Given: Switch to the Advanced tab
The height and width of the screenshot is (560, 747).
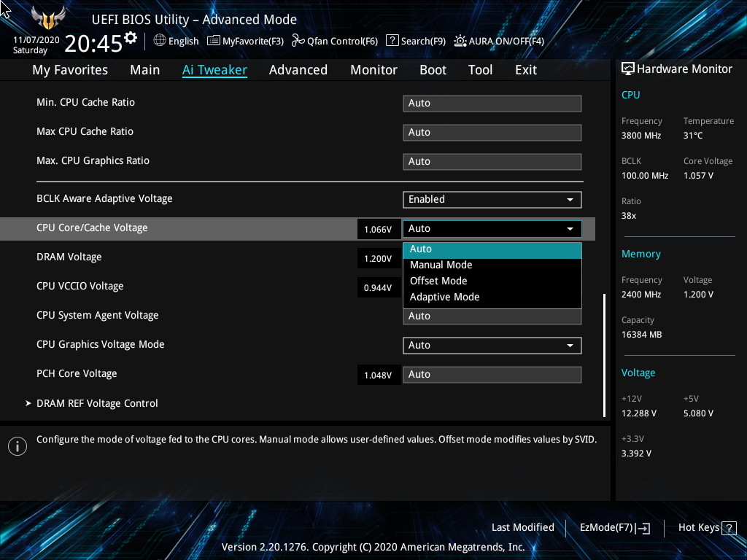Looking at the screenshot, I should pyautogui.click(x=298, y=70).
